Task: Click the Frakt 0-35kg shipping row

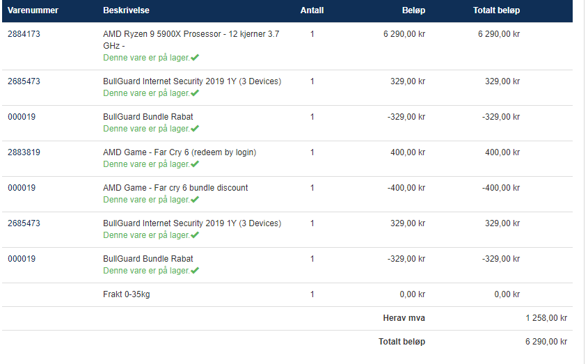Action: click(x=287, y=294)
